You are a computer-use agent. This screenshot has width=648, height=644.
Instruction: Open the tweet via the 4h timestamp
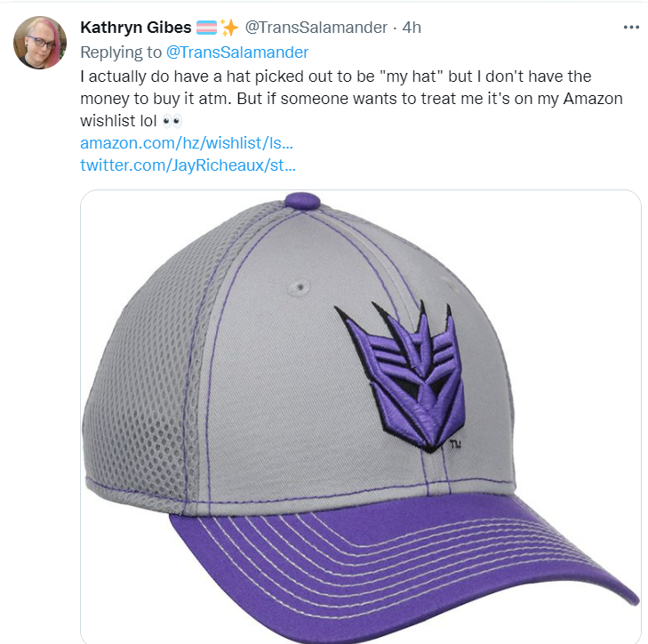pos(412,28)
